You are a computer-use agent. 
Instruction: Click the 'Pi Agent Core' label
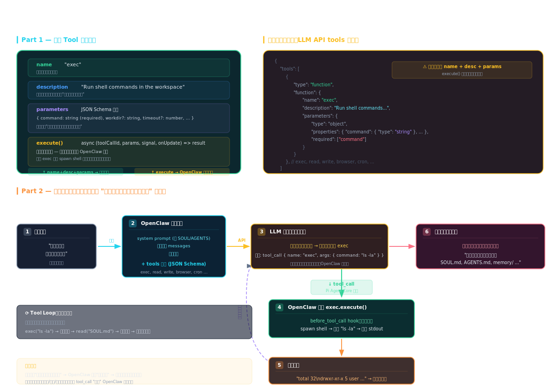tap(342, 291)
